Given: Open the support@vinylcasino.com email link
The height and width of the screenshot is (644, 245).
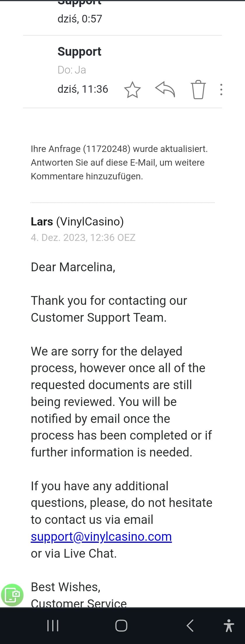Looking at the screenshot, I should tap(101, 537).
